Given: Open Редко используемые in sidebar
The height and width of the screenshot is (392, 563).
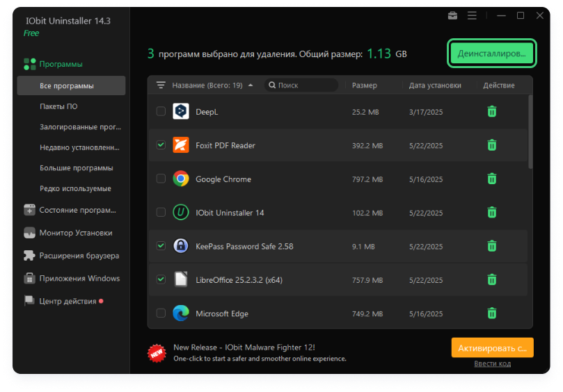Looking at the screenshot, I should 75,188.
